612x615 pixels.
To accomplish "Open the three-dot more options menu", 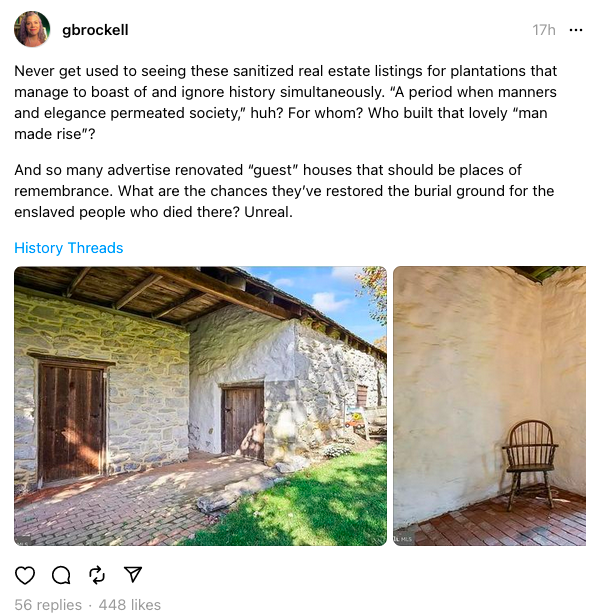I will 575,30.
